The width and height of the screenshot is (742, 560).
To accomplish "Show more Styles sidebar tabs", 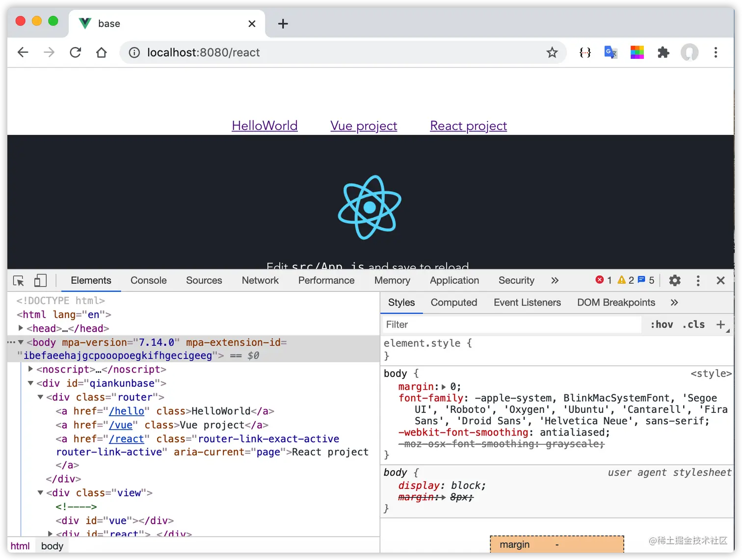I will pos(674,303).
